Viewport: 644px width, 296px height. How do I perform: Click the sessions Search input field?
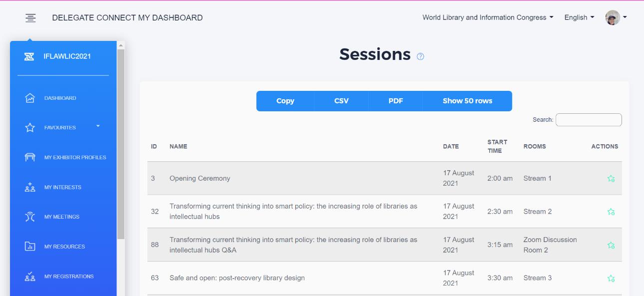[589, 120]
